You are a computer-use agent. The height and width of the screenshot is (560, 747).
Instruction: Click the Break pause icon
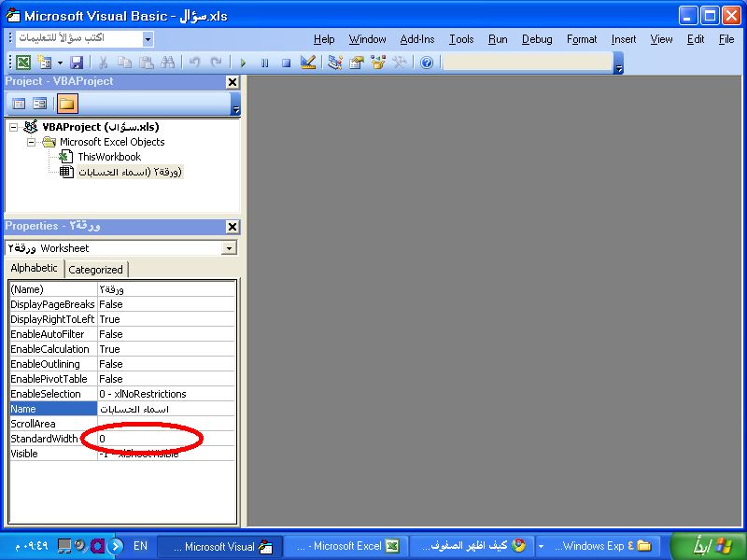point(265,63)
